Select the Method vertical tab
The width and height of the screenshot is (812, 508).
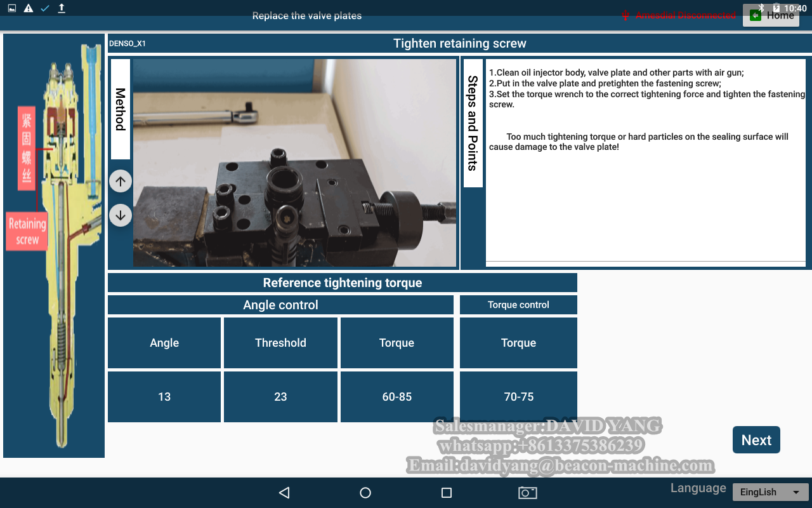coord(121,109)
